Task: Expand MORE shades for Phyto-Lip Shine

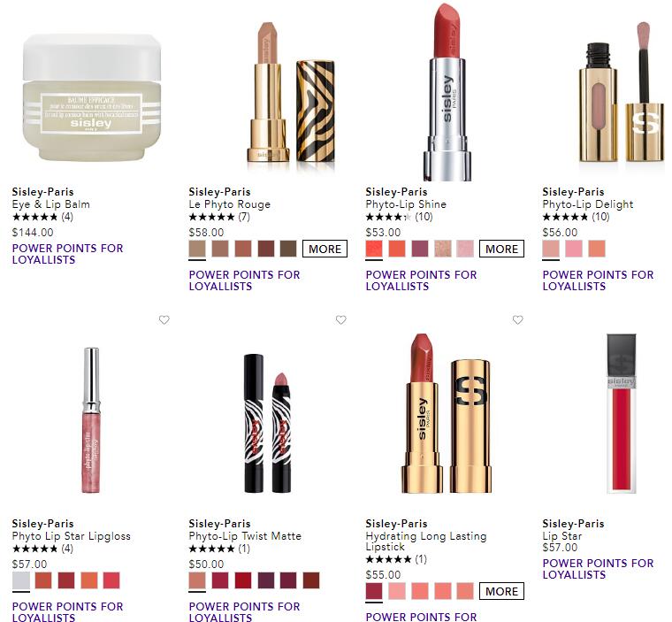Action: pos(501,249)
